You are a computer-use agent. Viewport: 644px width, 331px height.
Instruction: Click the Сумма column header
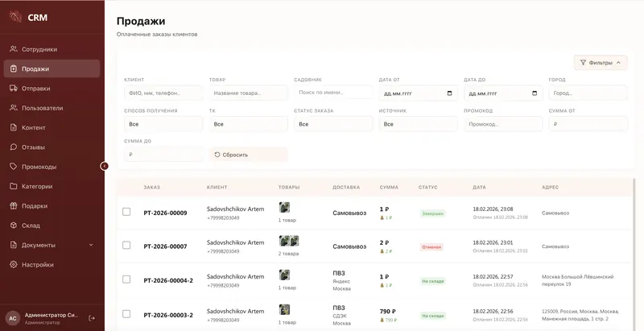389,188
